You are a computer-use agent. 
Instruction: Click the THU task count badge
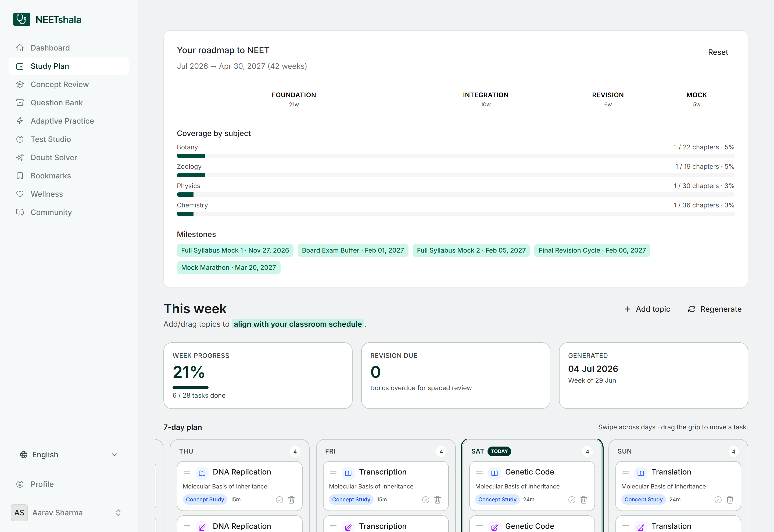[295, 452]
